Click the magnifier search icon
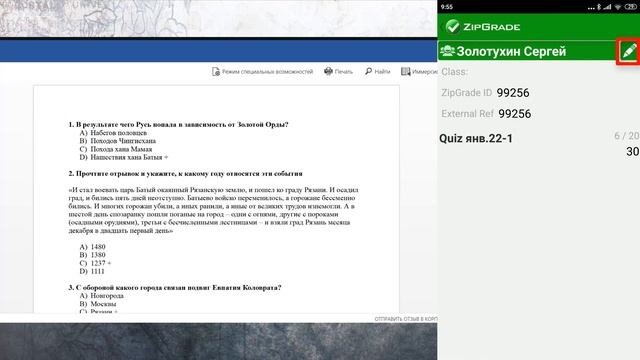This screenshot has height=360, width=640. tap(368, 71)
